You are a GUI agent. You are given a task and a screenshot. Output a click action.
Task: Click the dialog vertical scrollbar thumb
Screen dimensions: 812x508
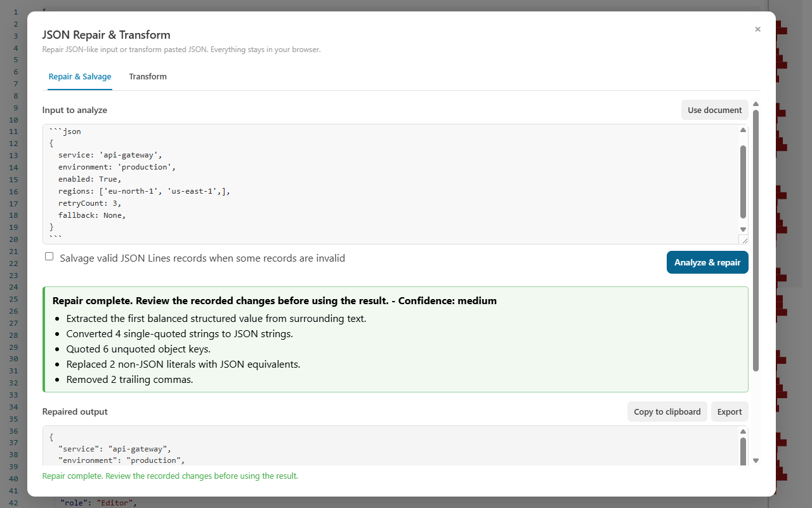click(756, 241)
